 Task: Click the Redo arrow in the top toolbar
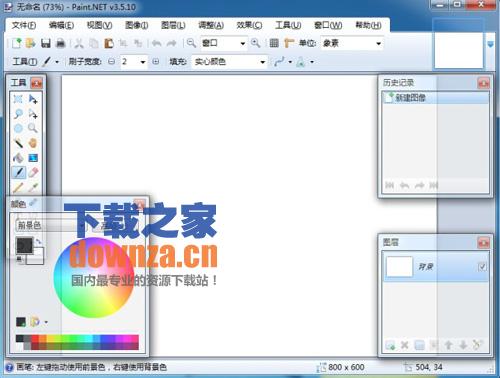click(x=171, y=43)
